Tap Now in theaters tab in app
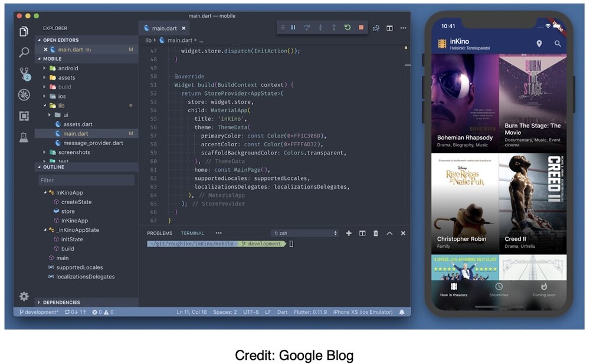This screenshot has width=590, height=364. coord(454,290)
